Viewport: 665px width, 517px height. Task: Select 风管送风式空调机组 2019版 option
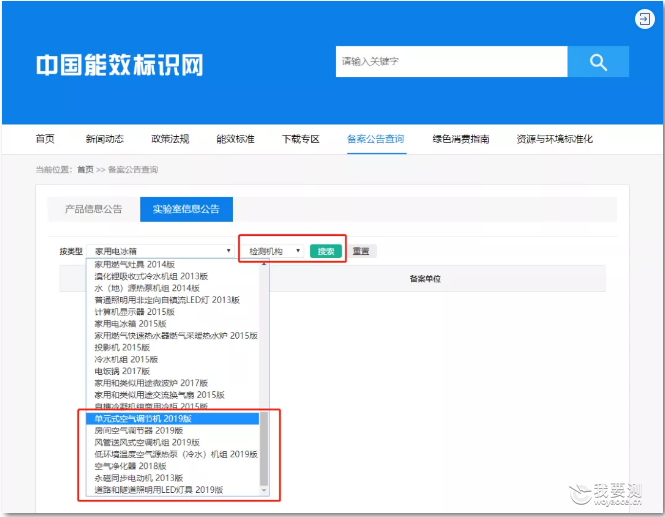click(x=173, y=443)
